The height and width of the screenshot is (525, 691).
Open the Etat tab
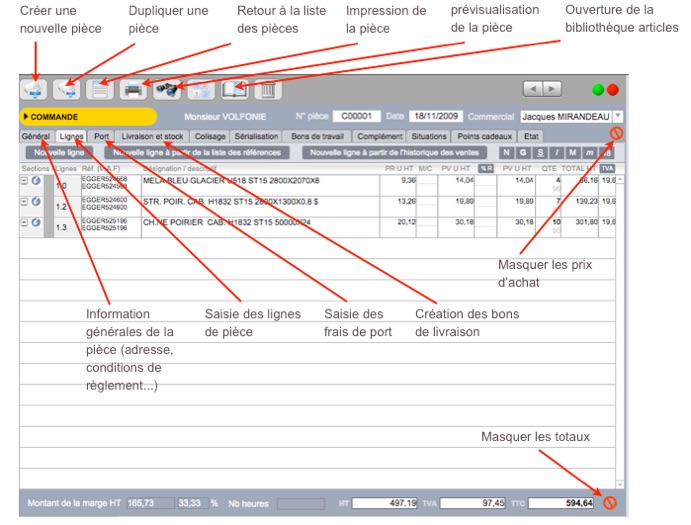click(x=531, y=136)
